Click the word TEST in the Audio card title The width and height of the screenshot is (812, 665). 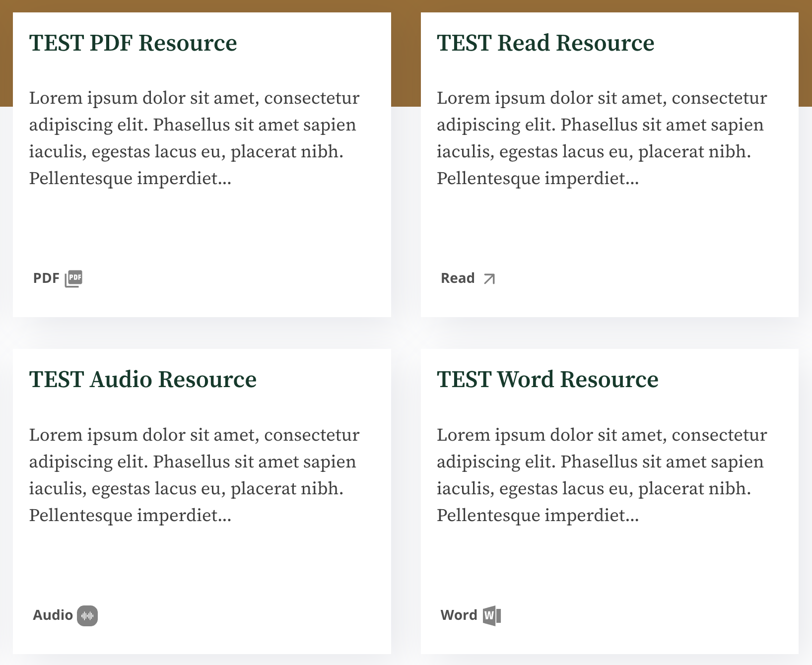56,380
